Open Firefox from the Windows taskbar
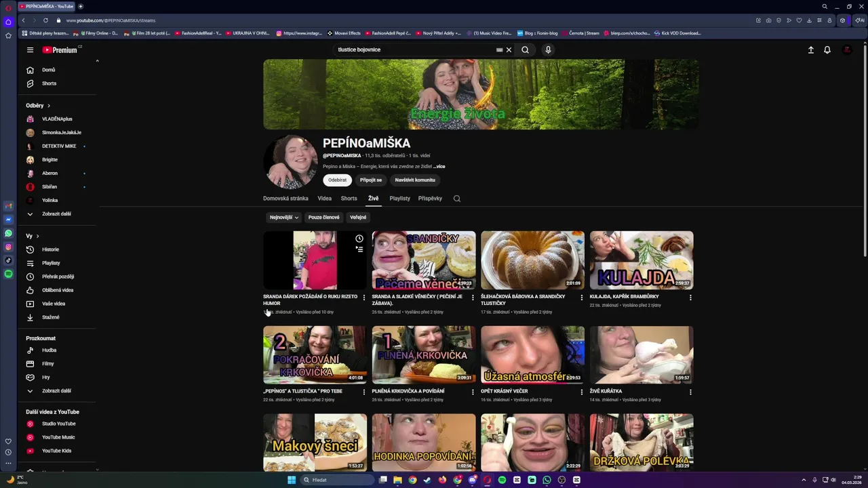The image size is (868, 488). (442, 480)
